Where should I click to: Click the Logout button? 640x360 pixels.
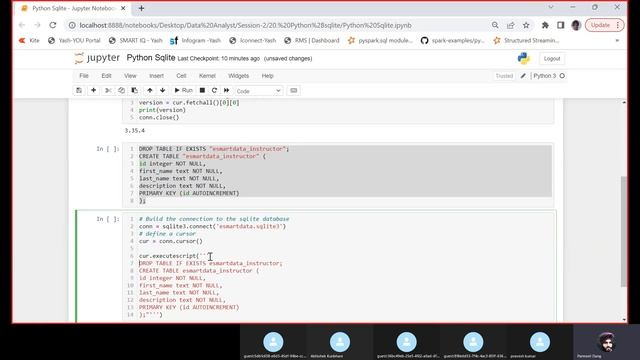tap(552, 59)
